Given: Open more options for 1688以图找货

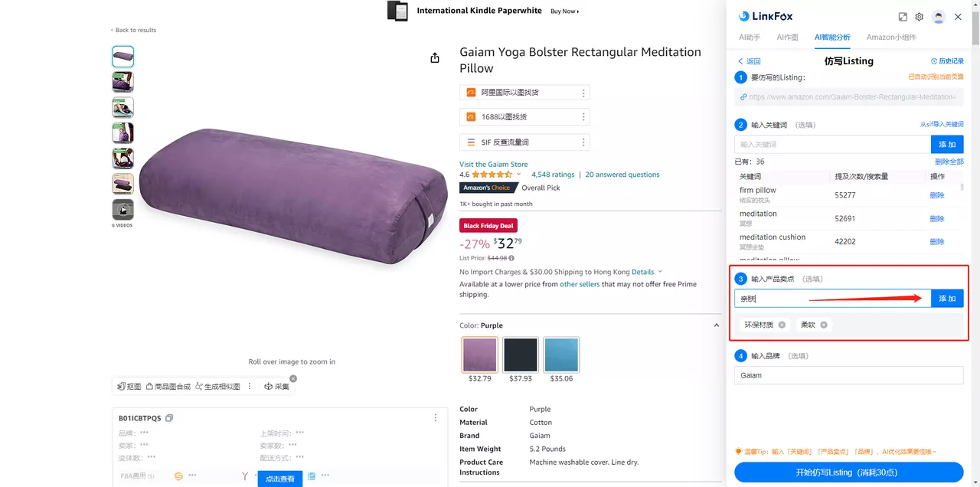Looking at the screenshot, I should pyautogui.click(x=583, y=117).
